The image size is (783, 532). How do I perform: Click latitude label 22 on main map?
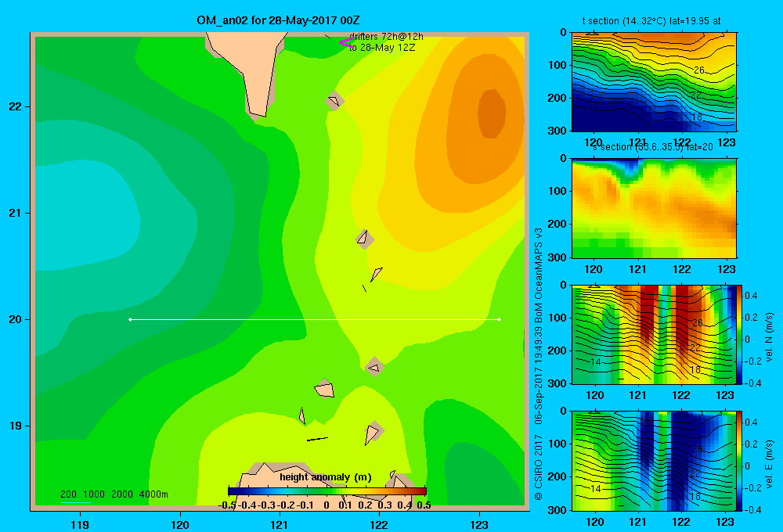tap(16, 107)
